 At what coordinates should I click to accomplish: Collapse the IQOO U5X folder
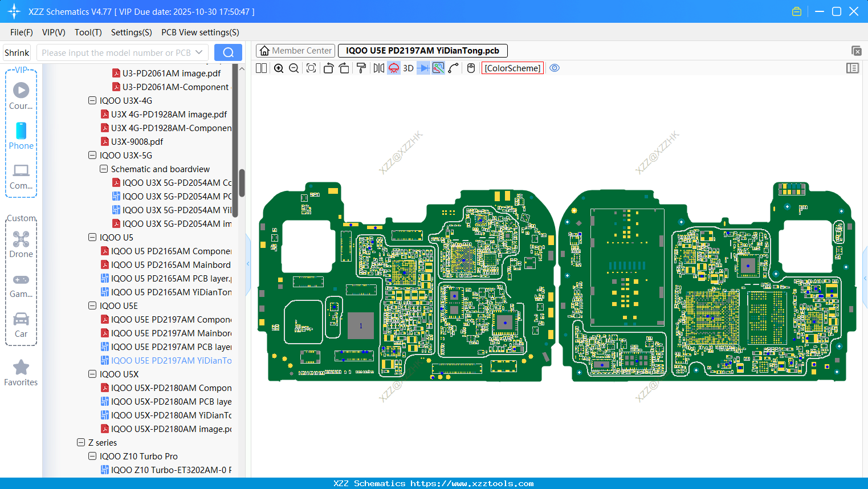pyautogui.click(x=92, y=374)
